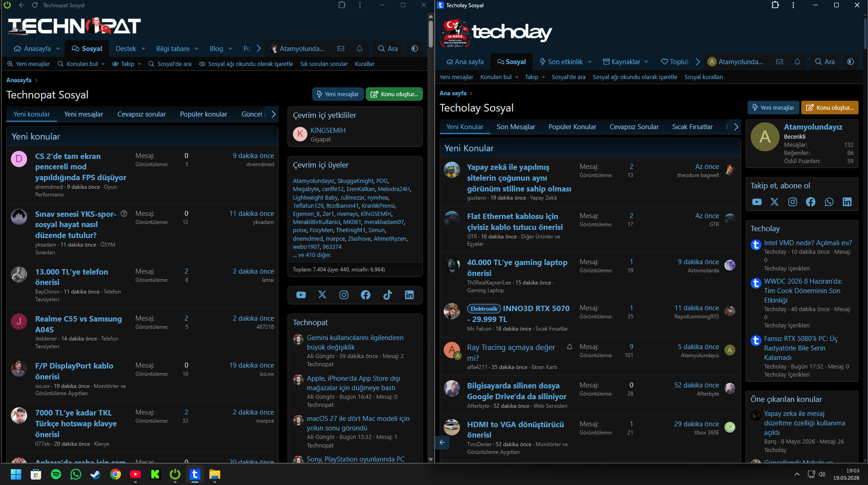The image size is (868, 485).
Task: Open the three-dot menu in Technopat window
Action: click(360, 5)
